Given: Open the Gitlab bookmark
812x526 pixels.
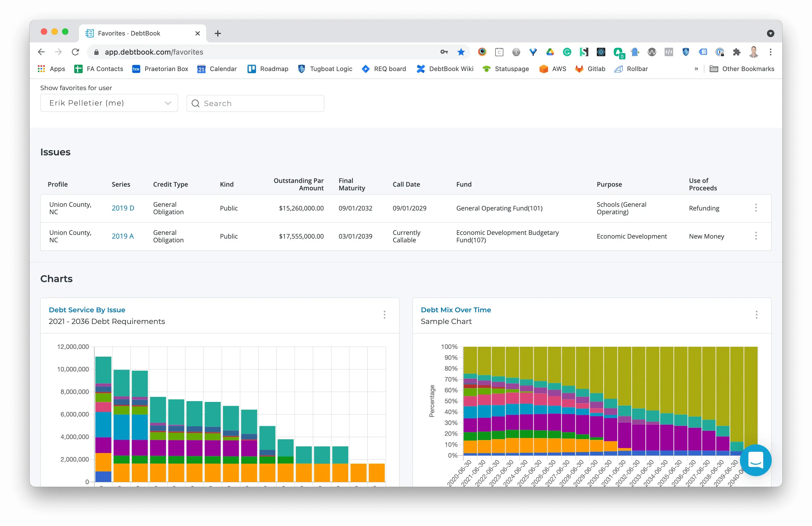Looking at the screenshot, I should tap(590, 69).
